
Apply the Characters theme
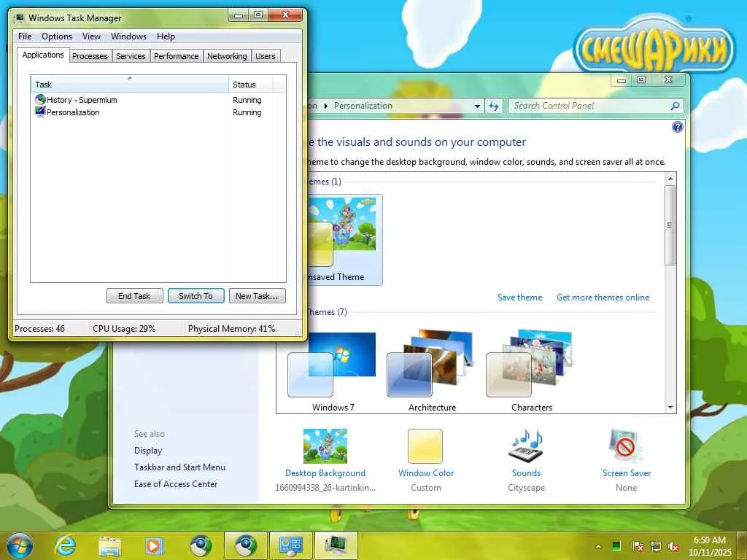click(532, 371)
